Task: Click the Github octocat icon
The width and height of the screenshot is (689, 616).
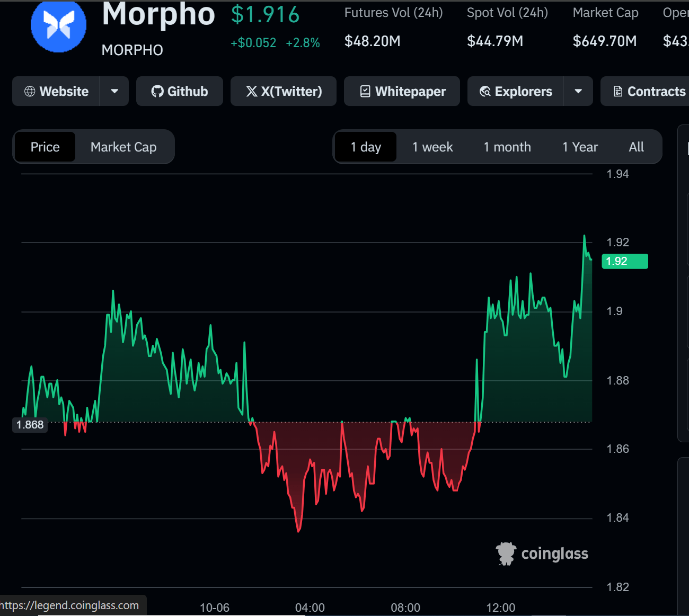Action: [157, 92]
